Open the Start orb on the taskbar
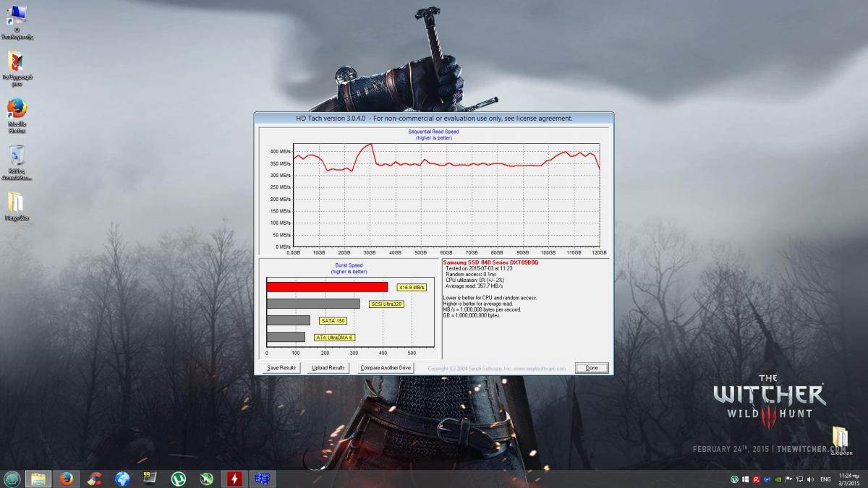 (x=12, y=479)
